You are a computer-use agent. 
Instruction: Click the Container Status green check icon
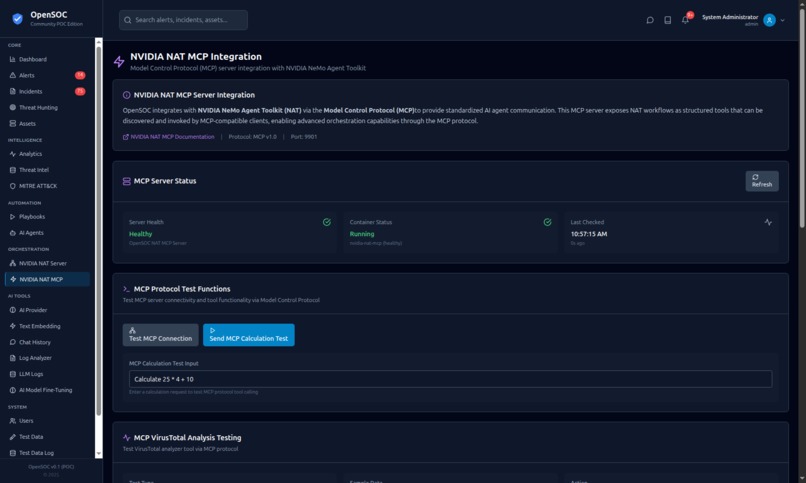tap(547, 222)
